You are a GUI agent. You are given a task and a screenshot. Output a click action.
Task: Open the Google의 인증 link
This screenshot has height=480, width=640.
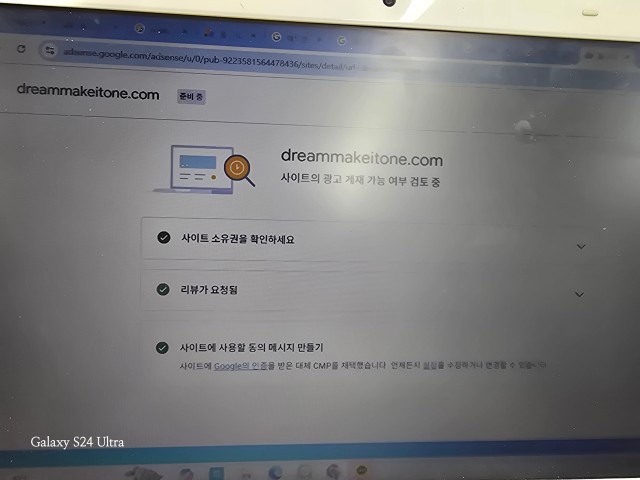pyautogui.click(x=240, y=366)
